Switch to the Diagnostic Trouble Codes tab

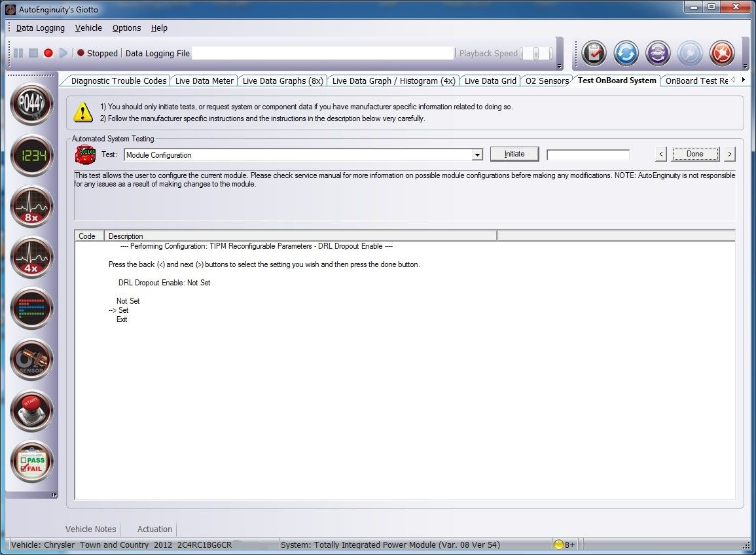118,81
